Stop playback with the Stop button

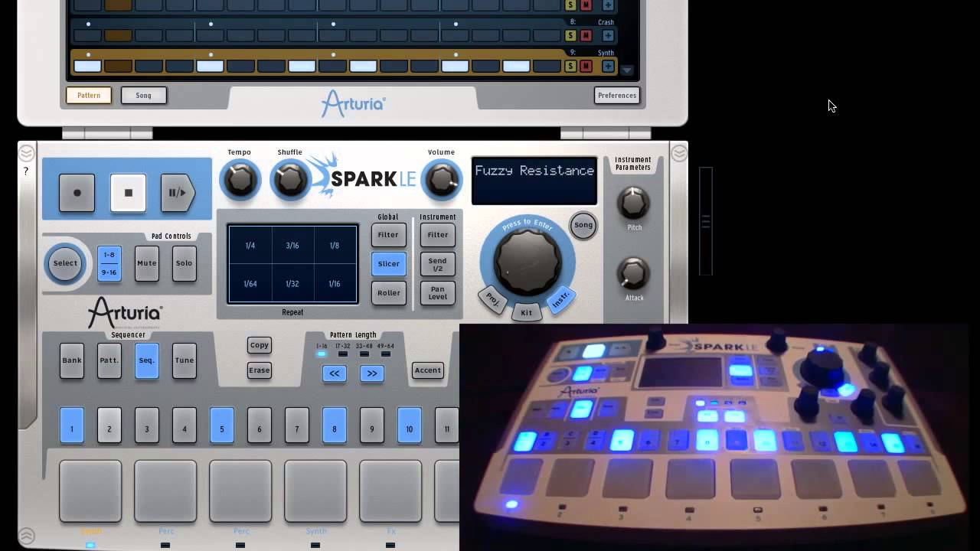click(128, 193)
